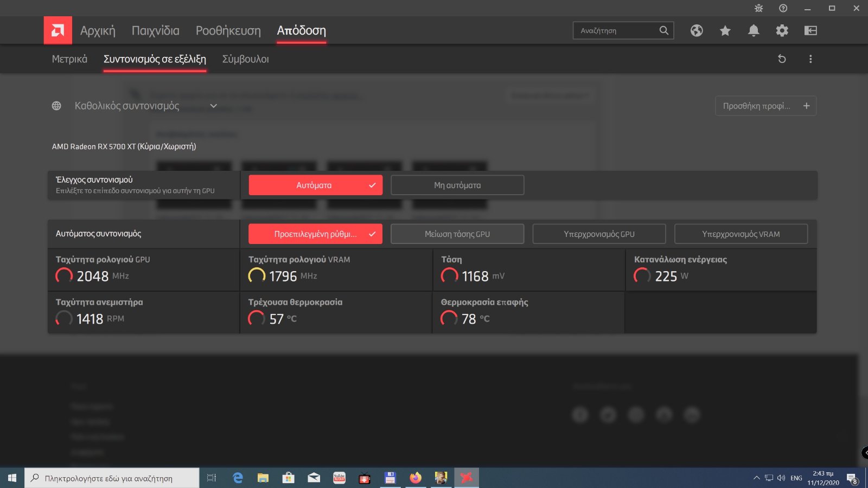868x488 pixels.
Task: Select Συντονισμός σε εξέλιξη sub-tab
Action: pos(155,59)
